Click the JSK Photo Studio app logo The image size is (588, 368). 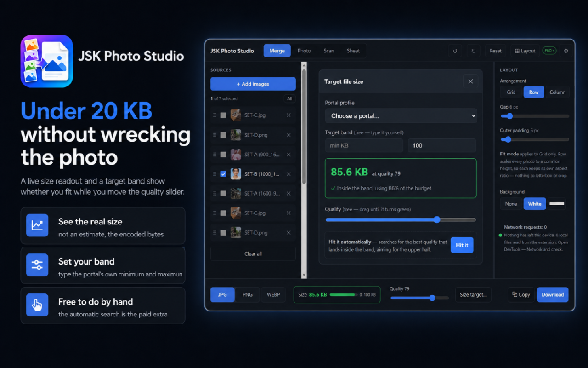point(47,61)
